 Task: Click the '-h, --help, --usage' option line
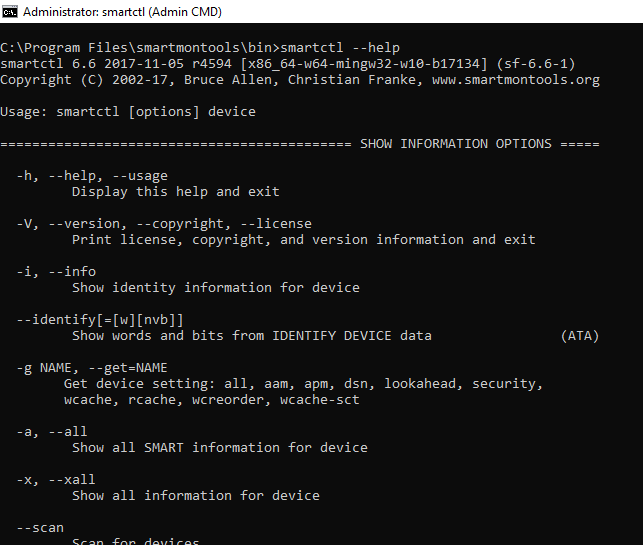92,176
